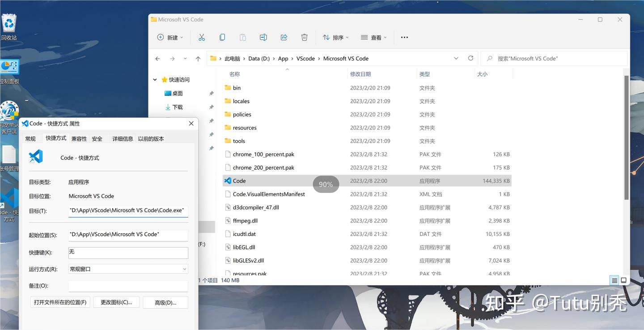Image resolution: width=644 pixels, height=330 pixels.
Task: Switch to details view at status bar
Action: click(614, 280)
